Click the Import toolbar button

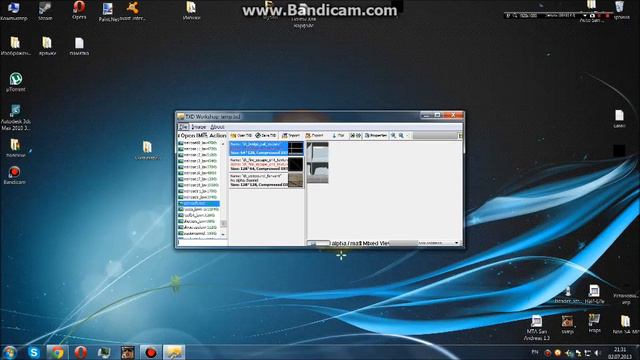point(291,136)
